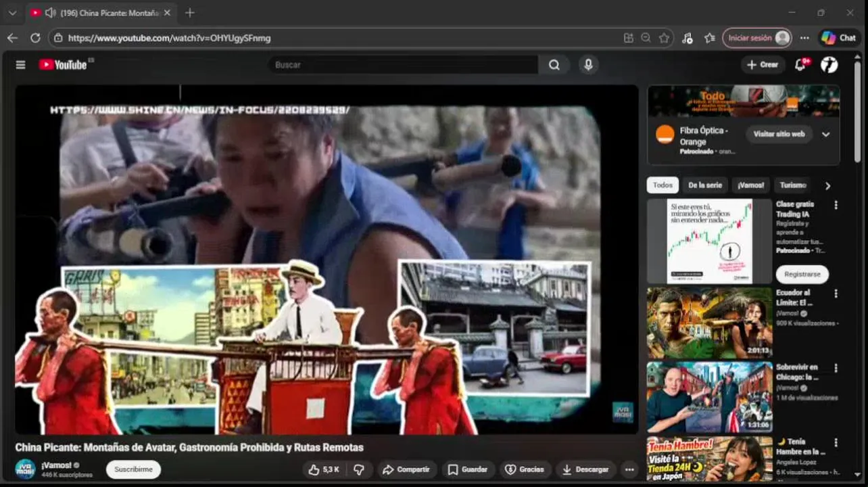
Task: Open options for Ecuador al Límite video
Action: [x=836, y=294]
